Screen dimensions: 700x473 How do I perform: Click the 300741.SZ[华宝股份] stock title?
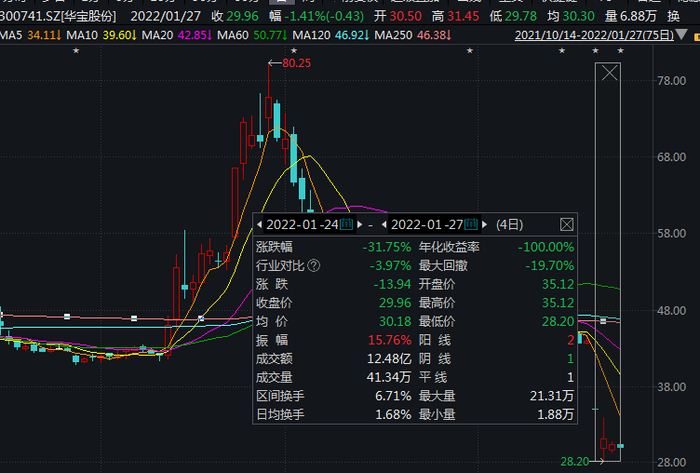[58, 17]
